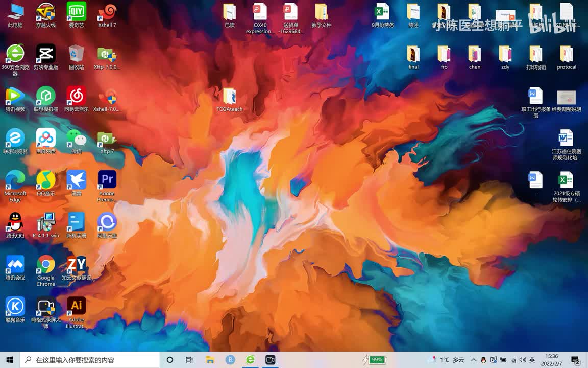Screen dimensions: 588x368
Task: Select the 腾讯QQ penguin shortcut
Action: pyautogui.click(x=15, y=225)
